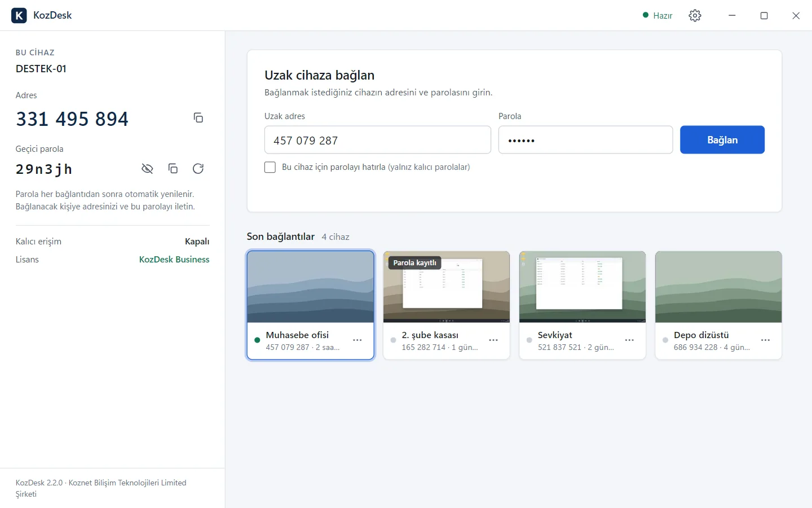Maximize the KozDesk window

pyautogui.click(x=764, y=15)
